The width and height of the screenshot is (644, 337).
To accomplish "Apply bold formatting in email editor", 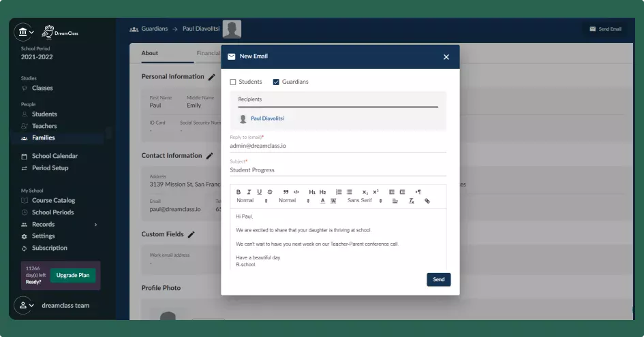I will tap(239, 192).
